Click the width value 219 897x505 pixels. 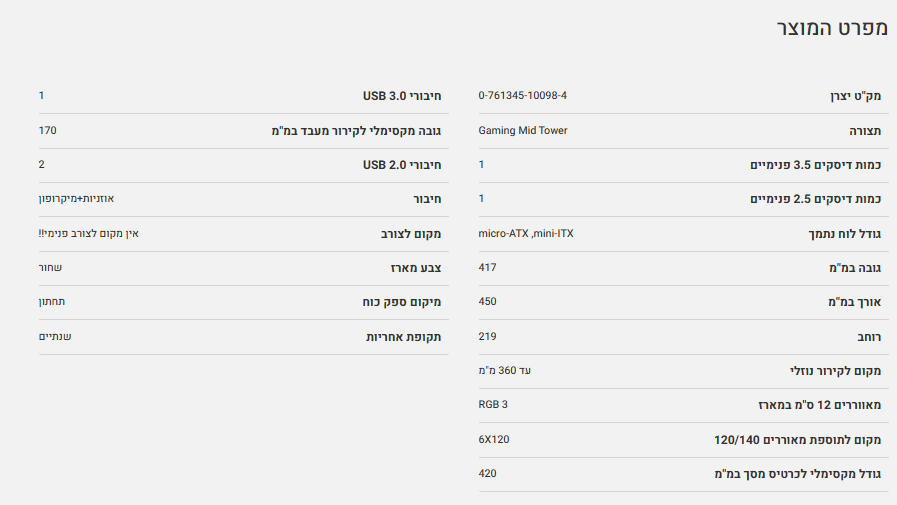coord(487,336)
